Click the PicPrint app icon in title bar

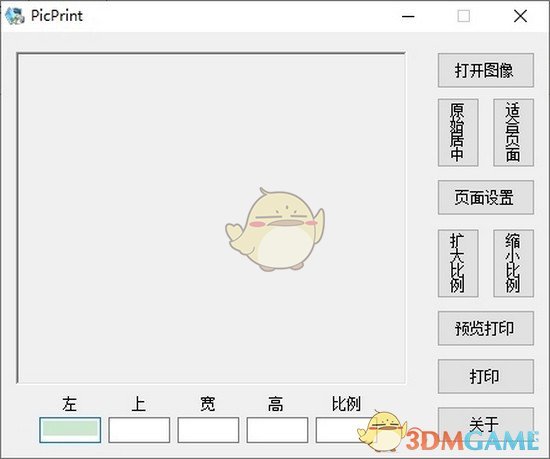coord(14,16)
